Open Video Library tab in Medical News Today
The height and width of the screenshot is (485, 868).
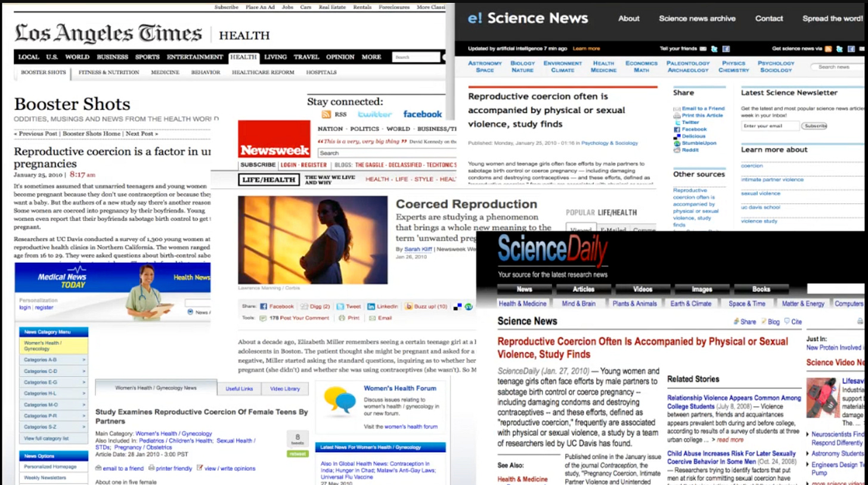pos(285,388)
